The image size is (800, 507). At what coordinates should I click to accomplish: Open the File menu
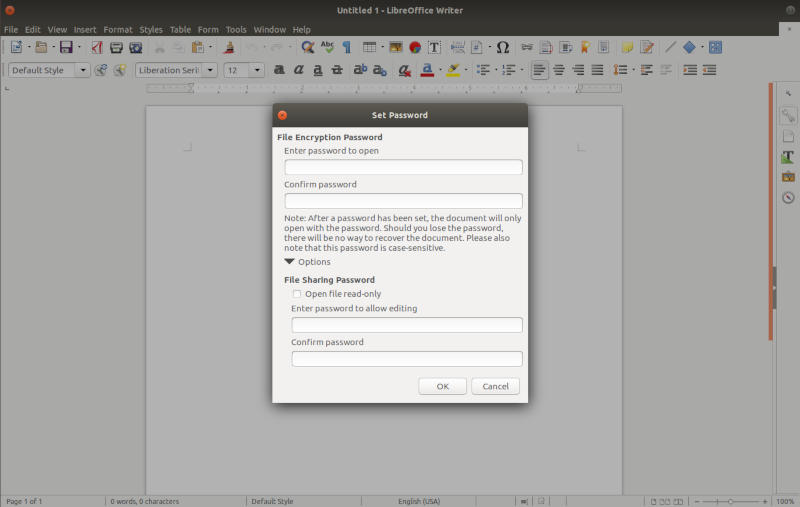point(11,30)
